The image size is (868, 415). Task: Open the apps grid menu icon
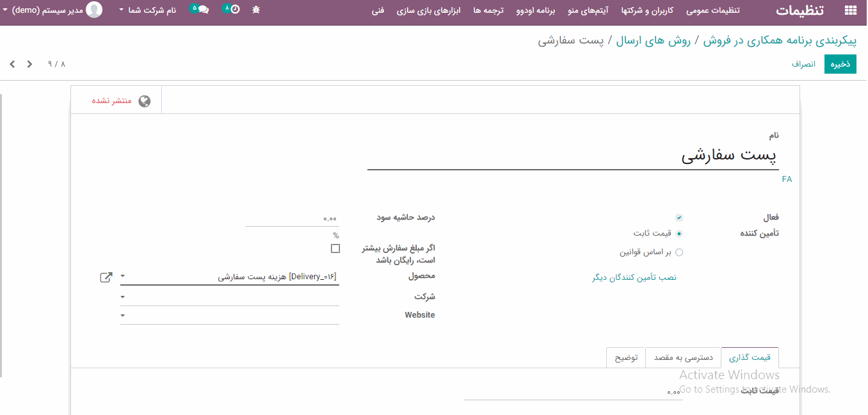tap(850, 10)
